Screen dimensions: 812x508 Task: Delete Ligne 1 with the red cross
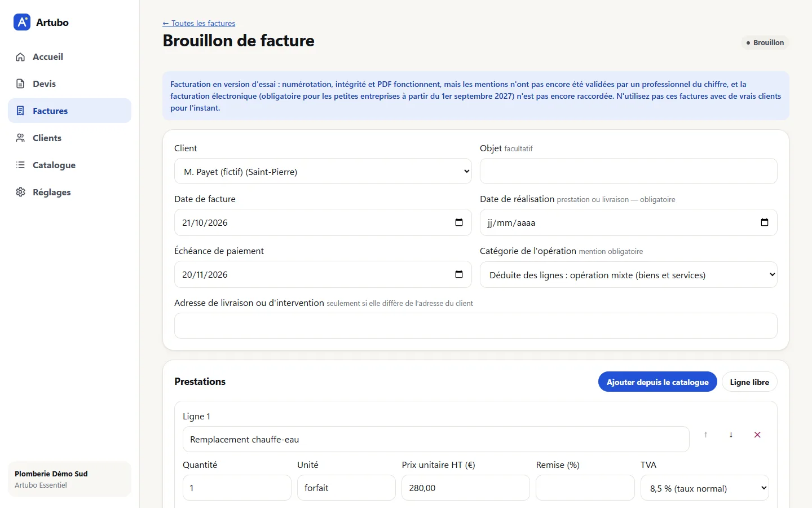coord(757,435)
